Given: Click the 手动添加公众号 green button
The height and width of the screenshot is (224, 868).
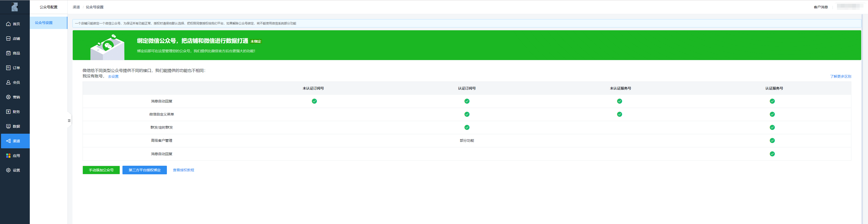Looking at the screenshot, I should click(x=101, y=170).
